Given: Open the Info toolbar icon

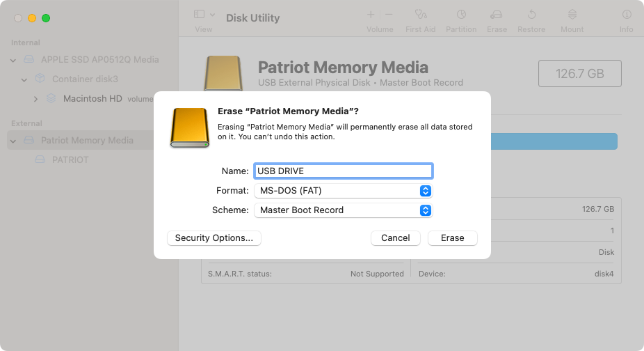Looking at the screenshot, I should (x=626, y=15).
